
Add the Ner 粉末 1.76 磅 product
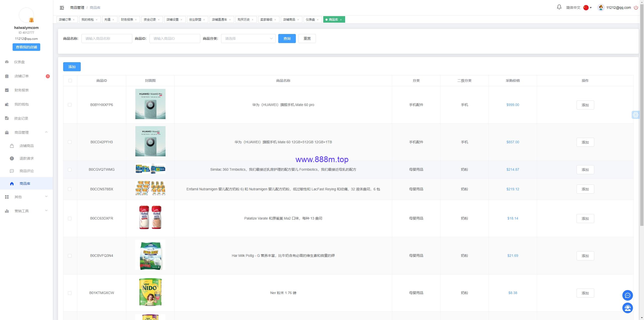pos(585,293)
